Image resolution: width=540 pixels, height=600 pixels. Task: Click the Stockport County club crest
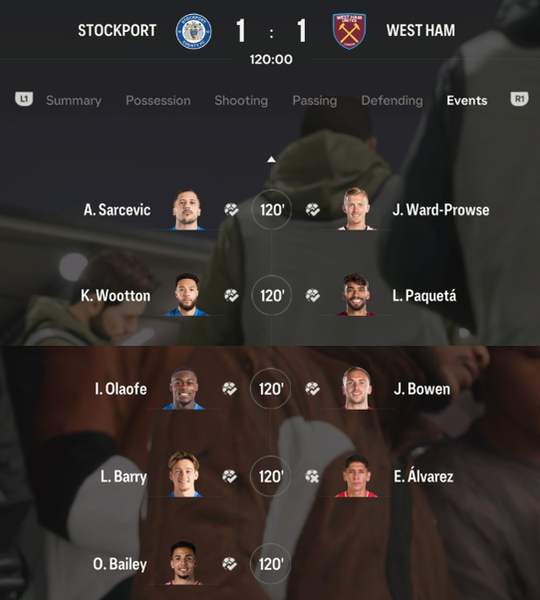click(x=194, y=31)
